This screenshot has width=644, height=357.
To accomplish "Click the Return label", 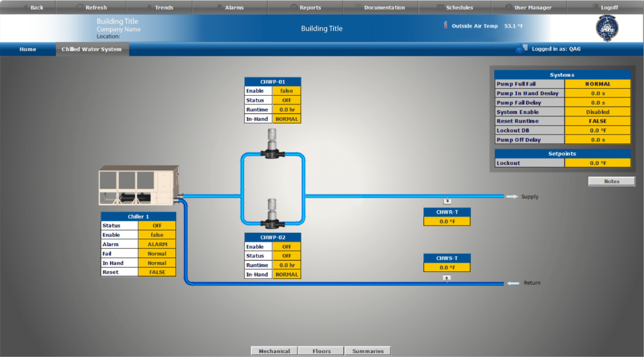I will 532,283.
